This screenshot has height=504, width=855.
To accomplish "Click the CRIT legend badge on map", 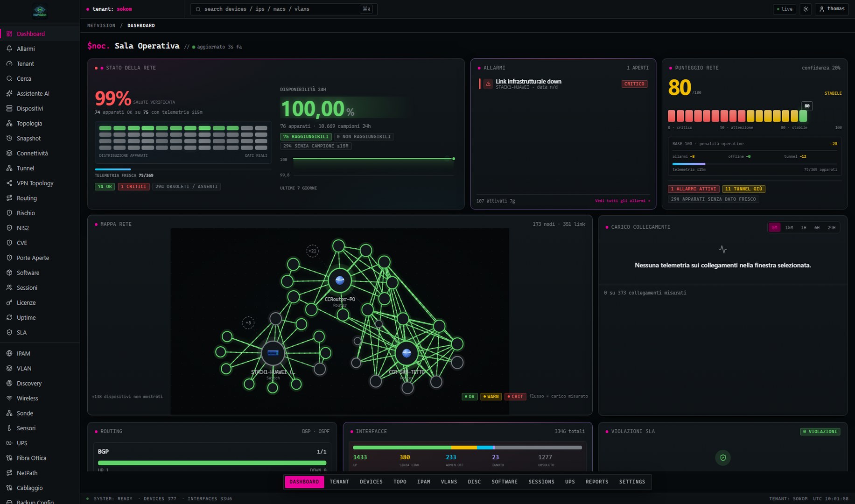I will 515,397.
